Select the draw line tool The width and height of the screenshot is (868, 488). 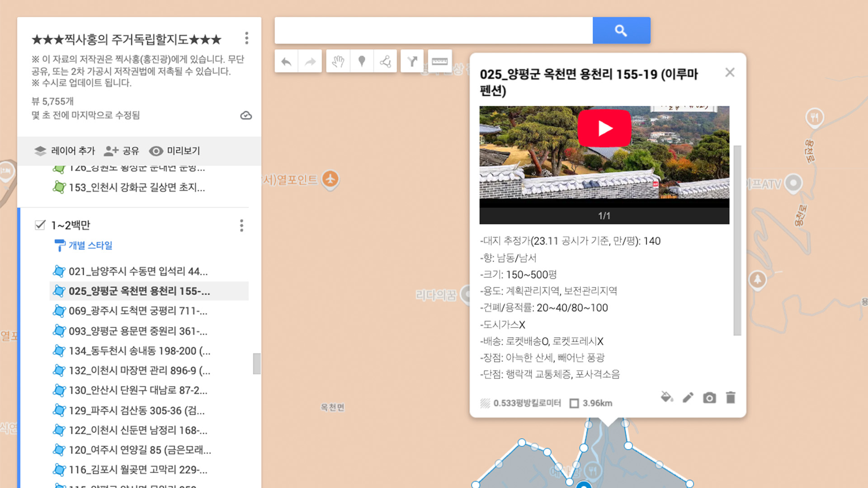[385, 61]
